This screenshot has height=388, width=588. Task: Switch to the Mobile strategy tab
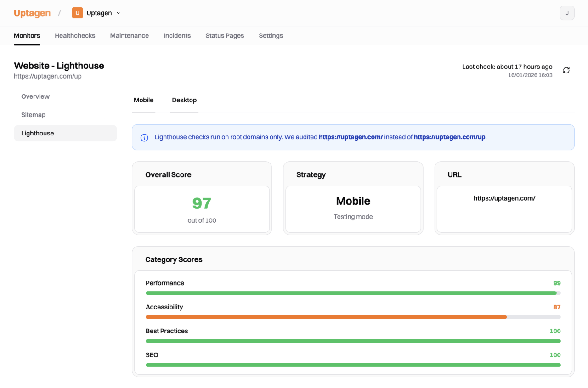point(143,100)
